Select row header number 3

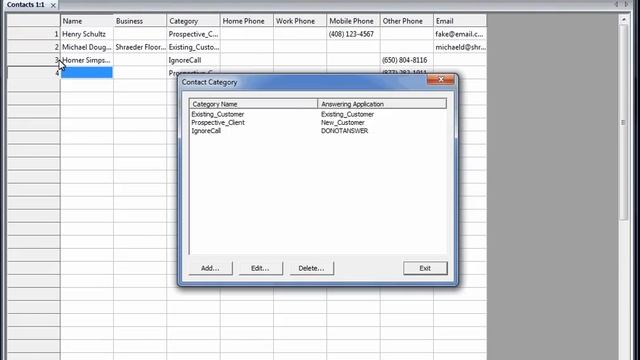click(x=33, y=60)
